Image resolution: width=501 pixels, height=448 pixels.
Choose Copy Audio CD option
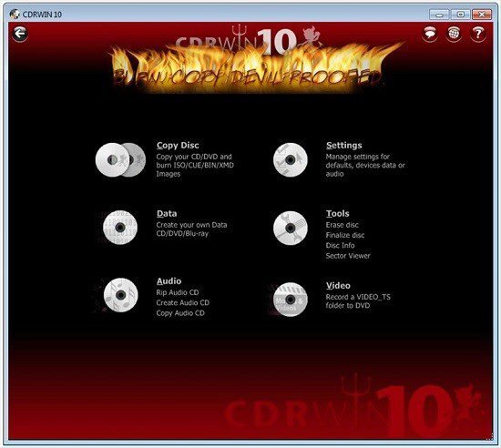(180, 313)
